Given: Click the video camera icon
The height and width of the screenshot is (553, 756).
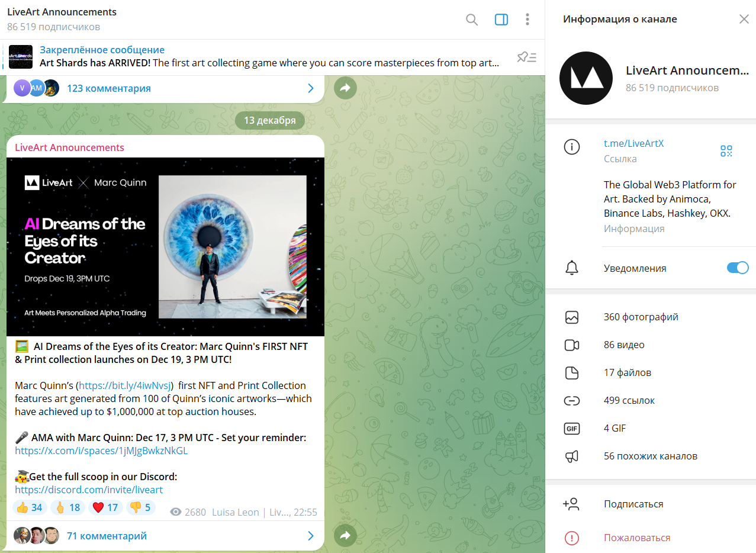Looking at the screenshot, I should click(572, 345).
